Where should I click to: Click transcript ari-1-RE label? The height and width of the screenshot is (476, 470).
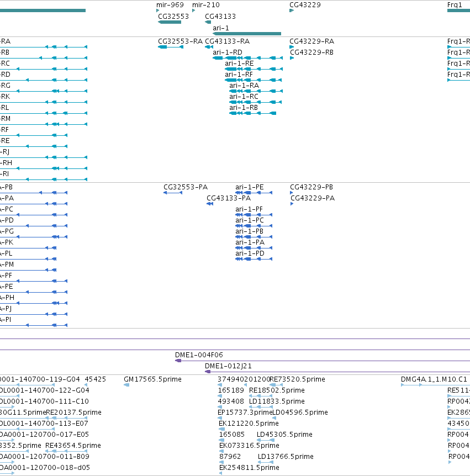[239, 64]
